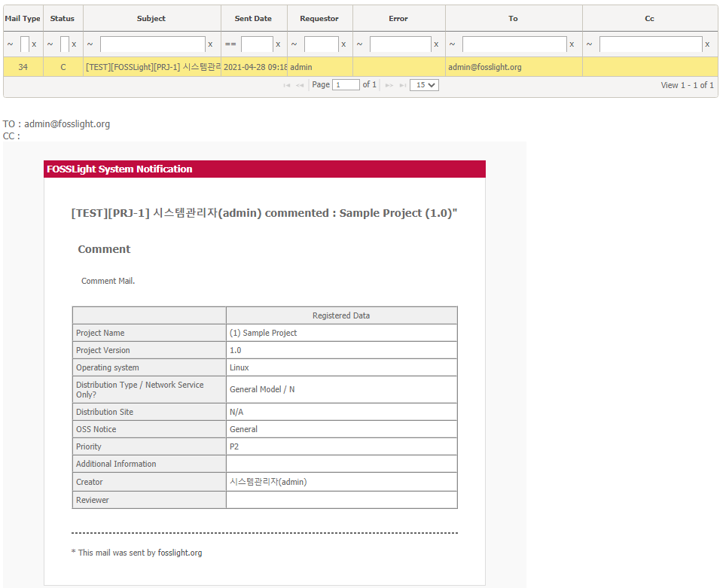Viewport: 726px width, 588px height.
Task: Click the sent date cell 2021-04-28
Action: click(255, 67)
